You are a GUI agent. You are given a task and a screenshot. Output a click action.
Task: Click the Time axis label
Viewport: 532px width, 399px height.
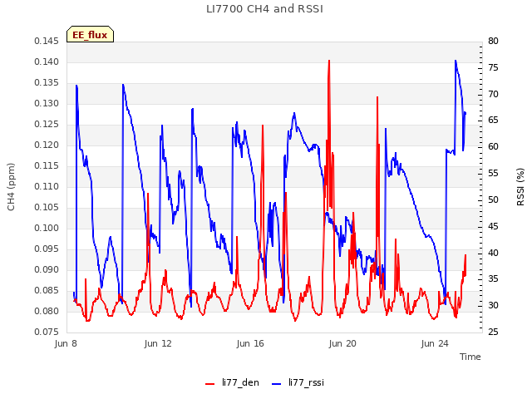coord(470,357)
